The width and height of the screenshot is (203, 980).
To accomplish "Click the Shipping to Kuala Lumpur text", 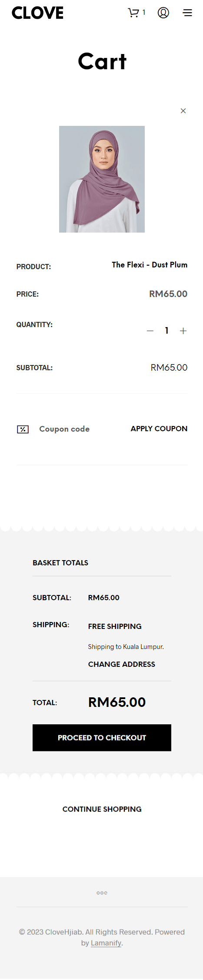I will (126, 646).
